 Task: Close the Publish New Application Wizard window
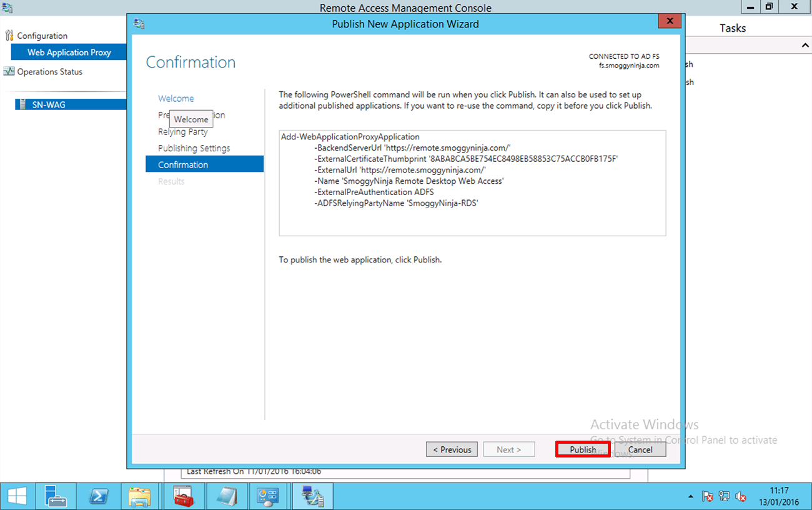[669, 22]
